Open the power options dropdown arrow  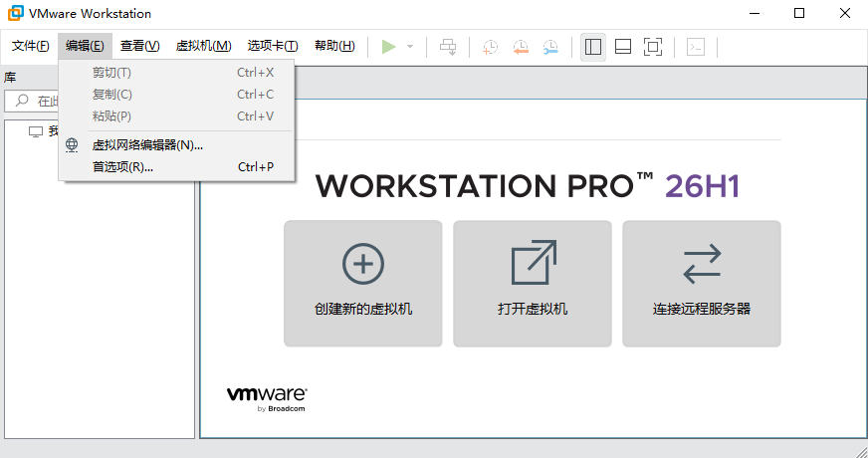tap(410, 47)
